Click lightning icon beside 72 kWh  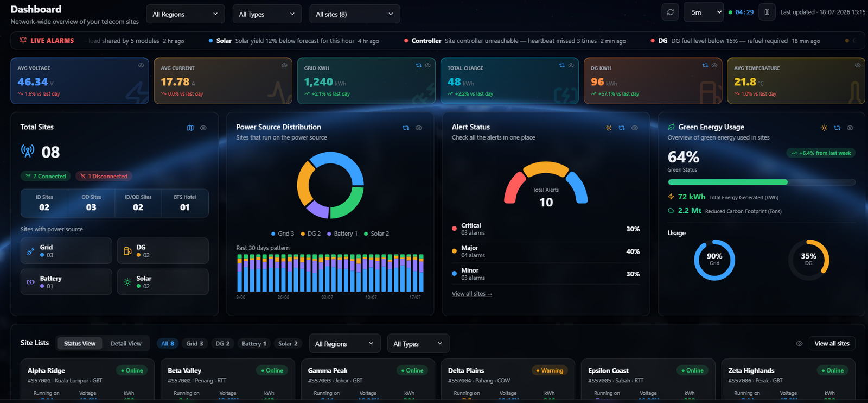(x=671, y=197)
